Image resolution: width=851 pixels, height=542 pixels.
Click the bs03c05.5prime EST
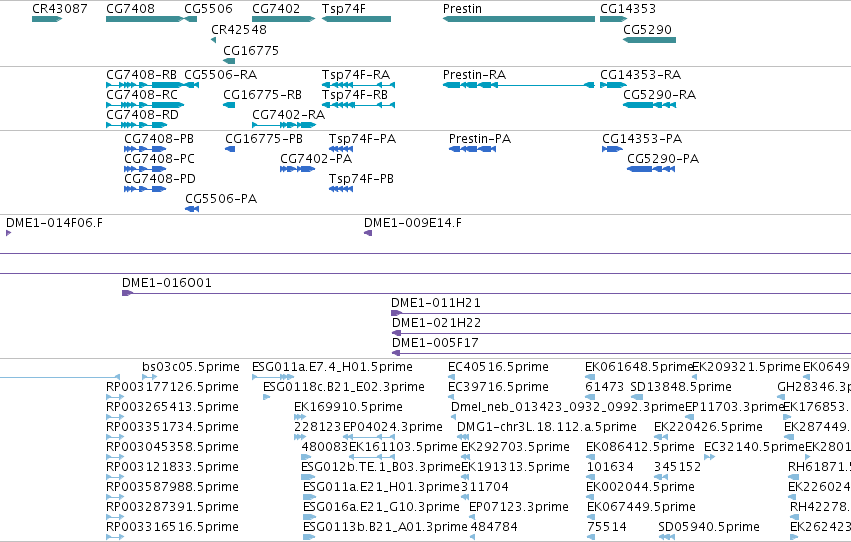(x=150, y=377)
